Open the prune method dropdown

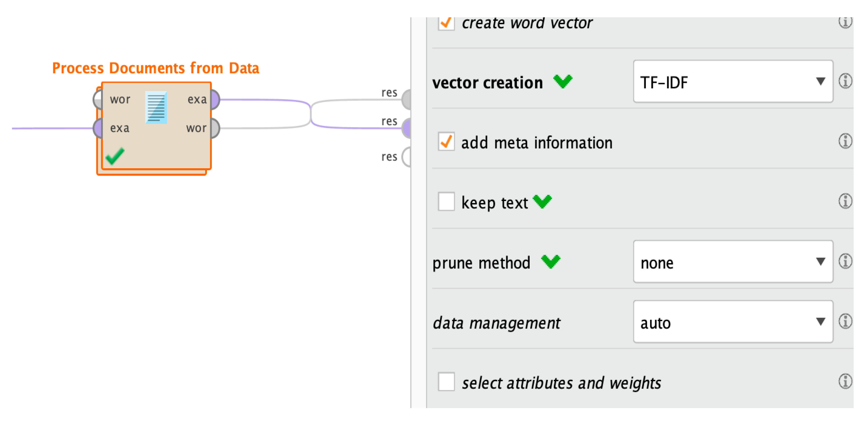733,262
